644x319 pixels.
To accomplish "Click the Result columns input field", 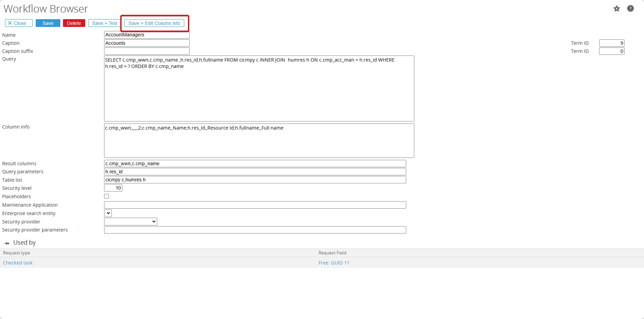I will 255,164.
